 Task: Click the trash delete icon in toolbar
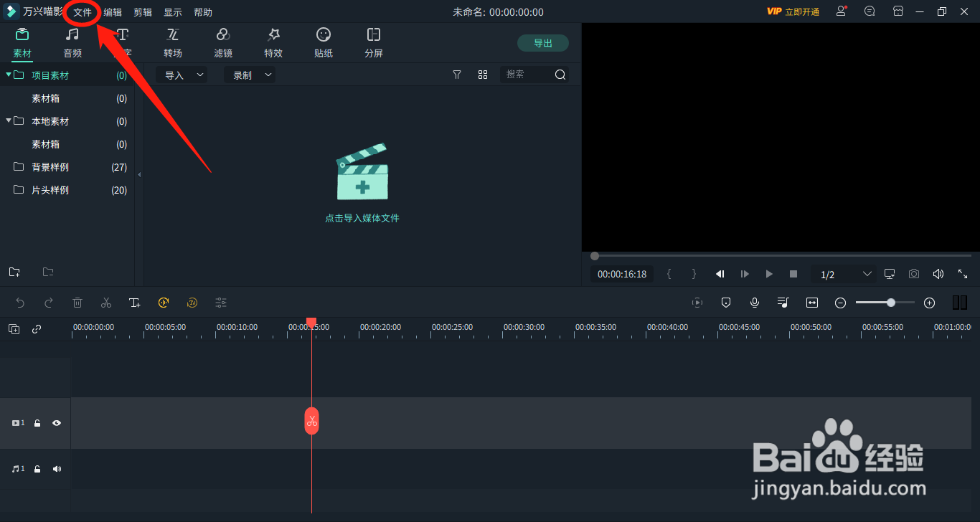click(77, 303)
